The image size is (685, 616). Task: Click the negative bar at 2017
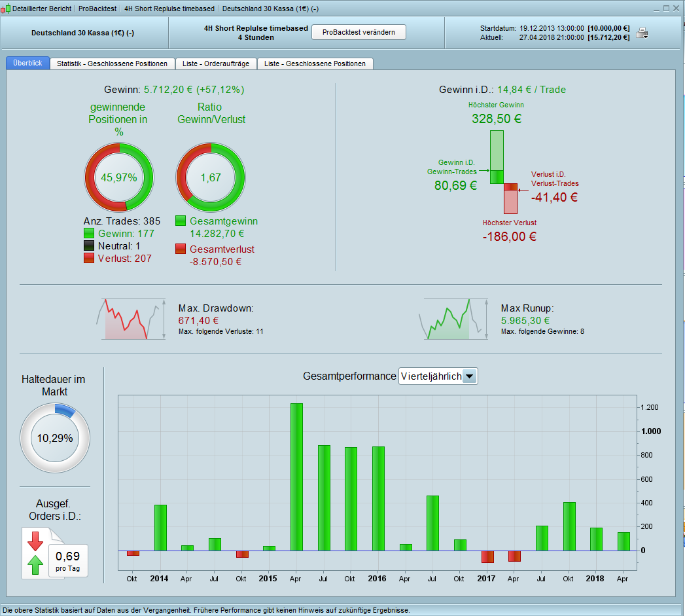[x=487, y=556]
